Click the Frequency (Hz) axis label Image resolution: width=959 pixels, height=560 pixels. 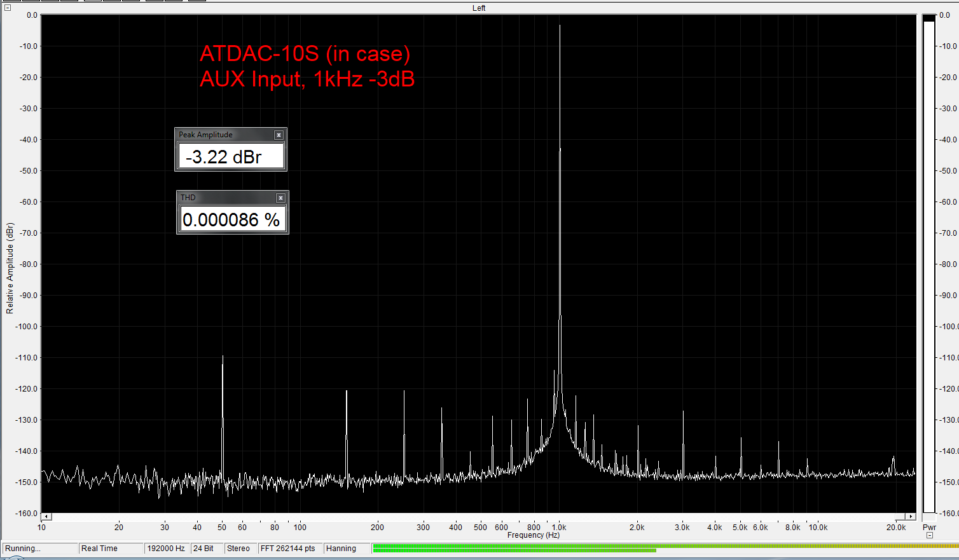click(534, 535)
